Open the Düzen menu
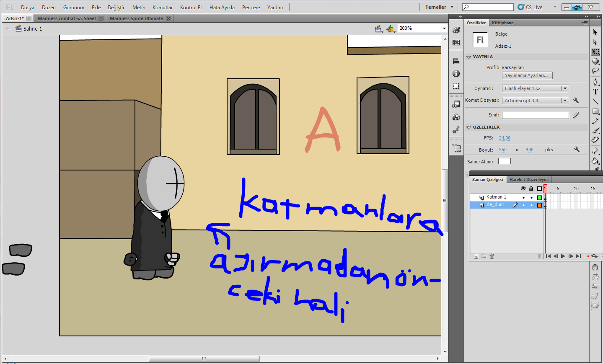 [49, 7]
